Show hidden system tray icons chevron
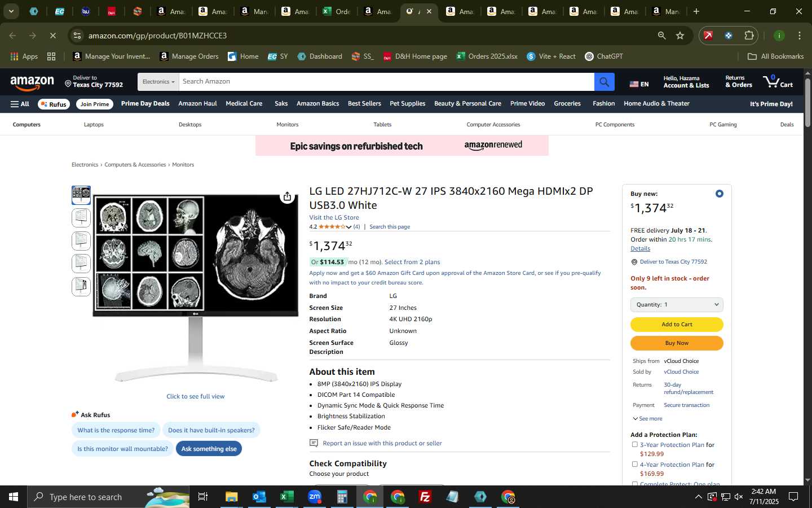 pos(698,497)
